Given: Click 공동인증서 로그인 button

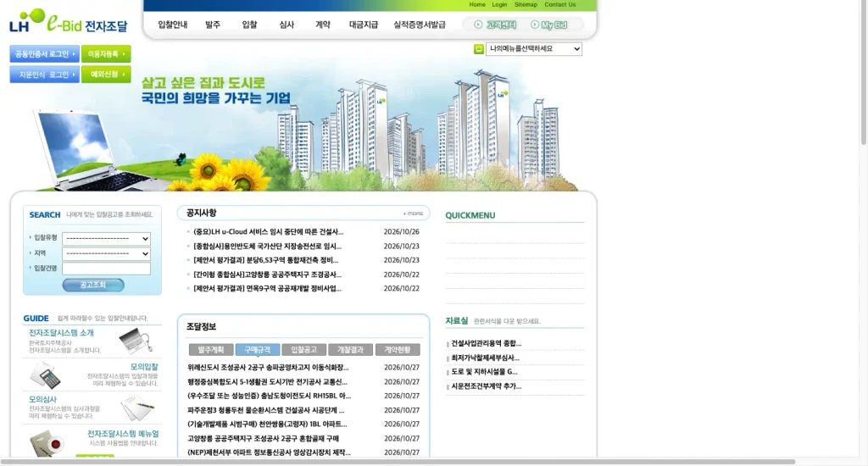Looking at the screenshot, I should pyautogui.click(x=44, y=53).
